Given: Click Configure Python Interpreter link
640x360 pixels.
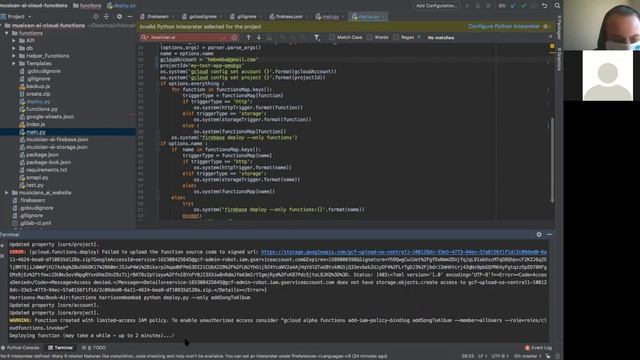Looking at the screenshot, I should coord(504,27).
